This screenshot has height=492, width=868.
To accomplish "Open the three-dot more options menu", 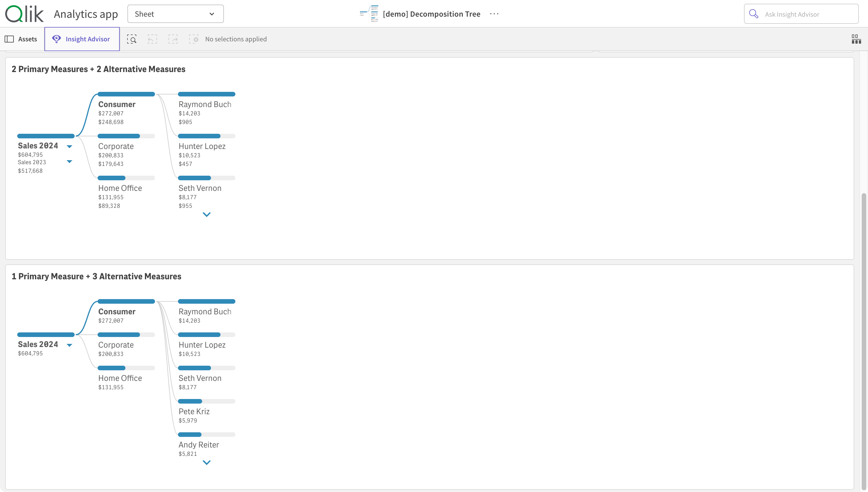I will pyautogui.click(x=494, y=14).
